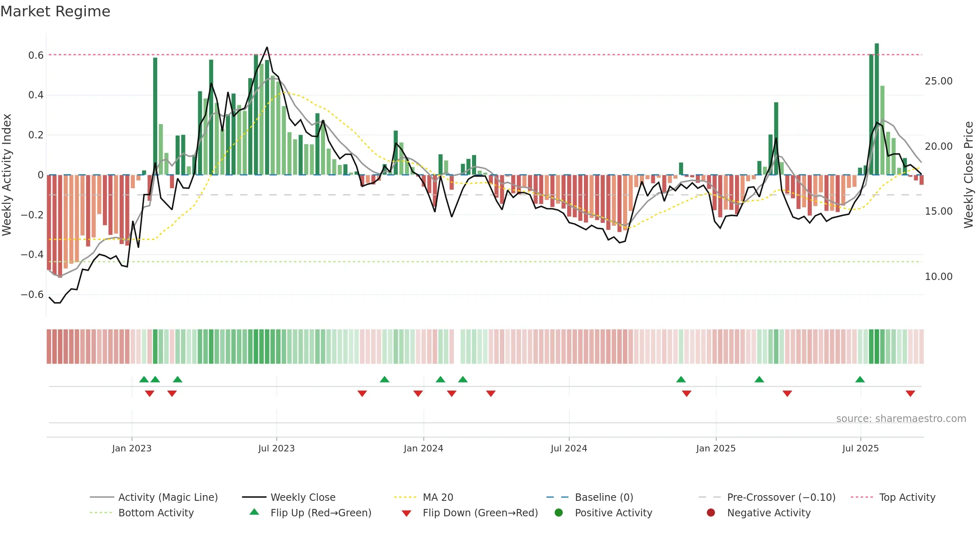Click the Activity (Magic Line) legend entry
The image size is (980, 551).
[154, 497]
